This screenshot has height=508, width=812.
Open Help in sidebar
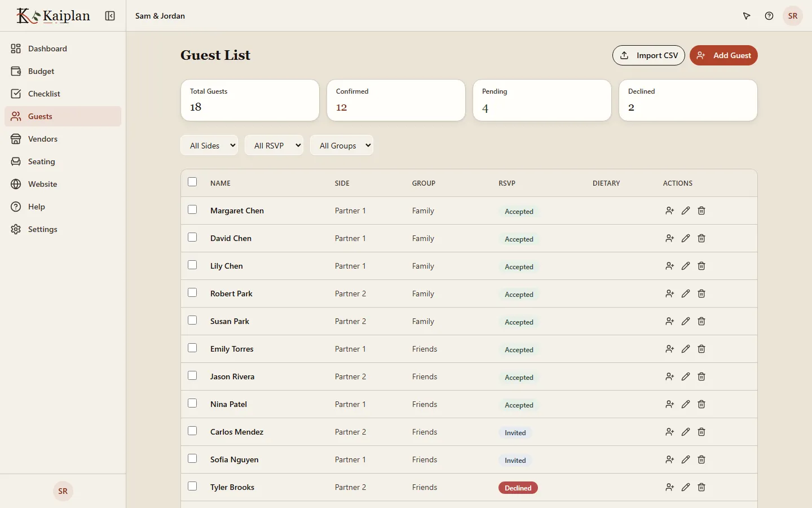coord(63,207)
